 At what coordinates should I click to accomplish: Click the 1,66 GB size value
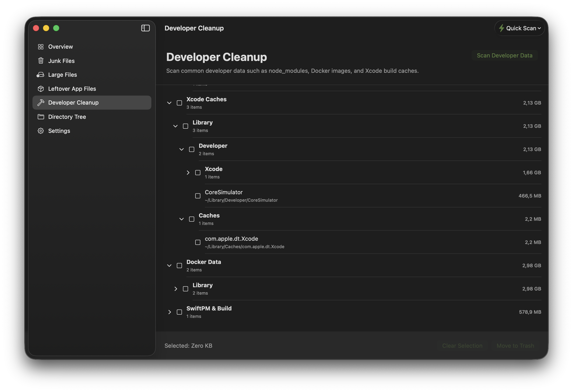click(x=532, y=173)
